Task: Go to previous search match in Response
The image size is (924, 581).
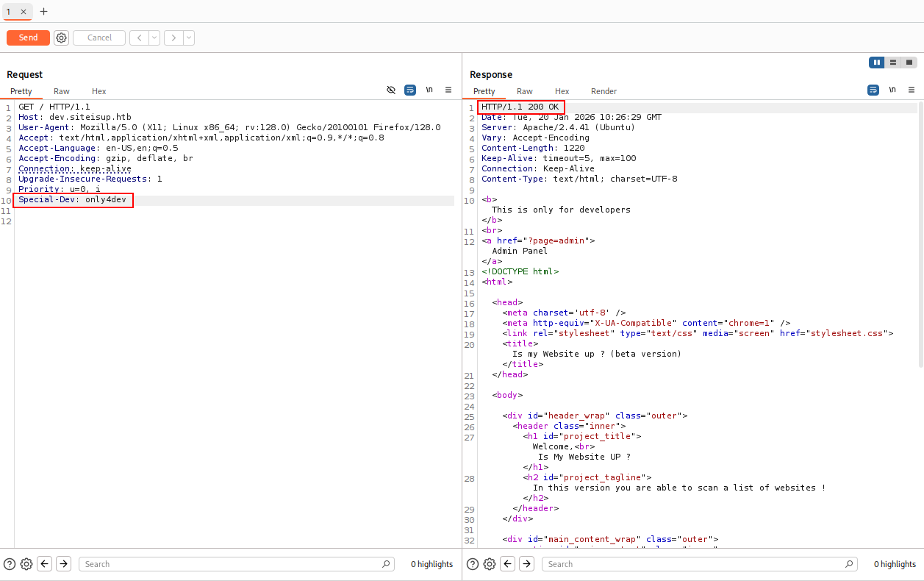Action: 508,564
